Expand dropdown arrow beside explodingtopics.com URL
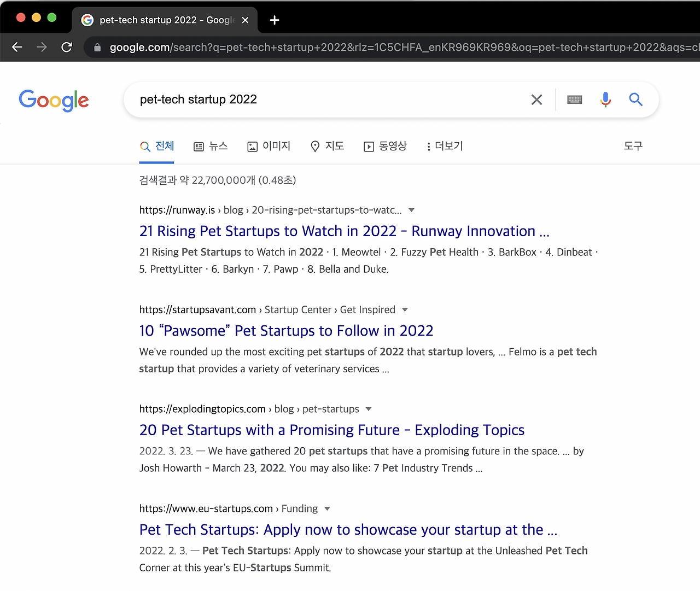The height and width of the screenshot is (591, 700). [369, 409]
